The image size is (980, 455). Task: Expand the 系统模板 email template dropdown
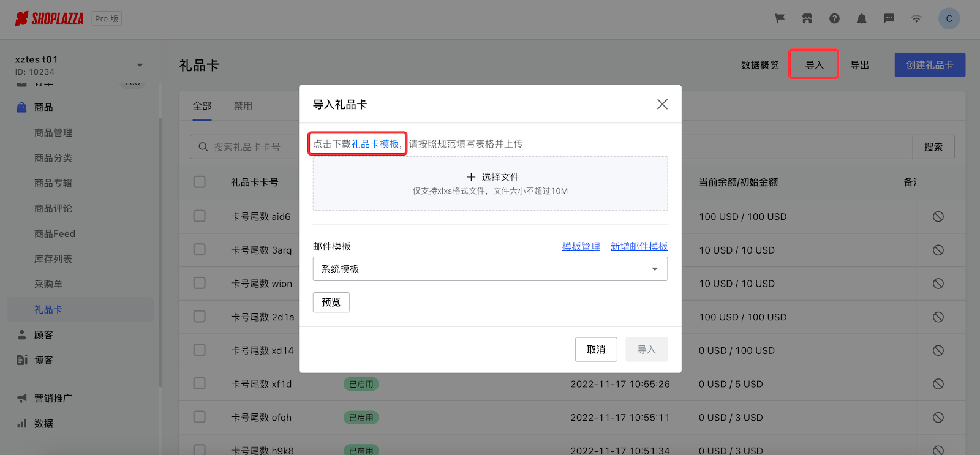(490, 269)
